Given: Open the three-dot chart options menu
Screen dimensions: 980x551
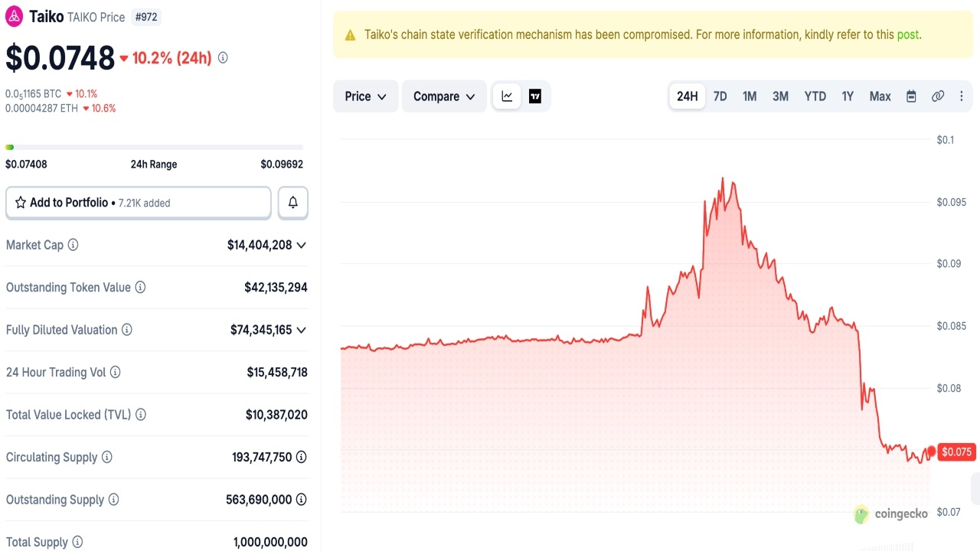Looking at the screenshot, I should point(962,96).
